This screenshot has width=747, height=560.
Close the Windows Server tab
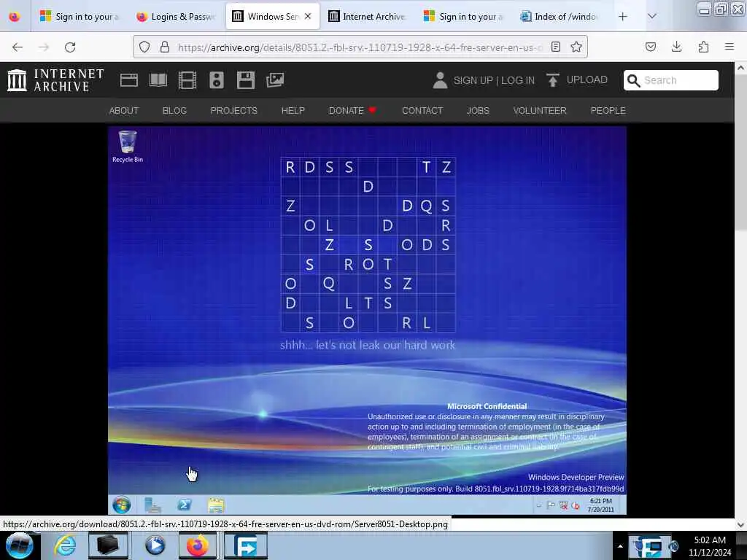click(308, 16)
